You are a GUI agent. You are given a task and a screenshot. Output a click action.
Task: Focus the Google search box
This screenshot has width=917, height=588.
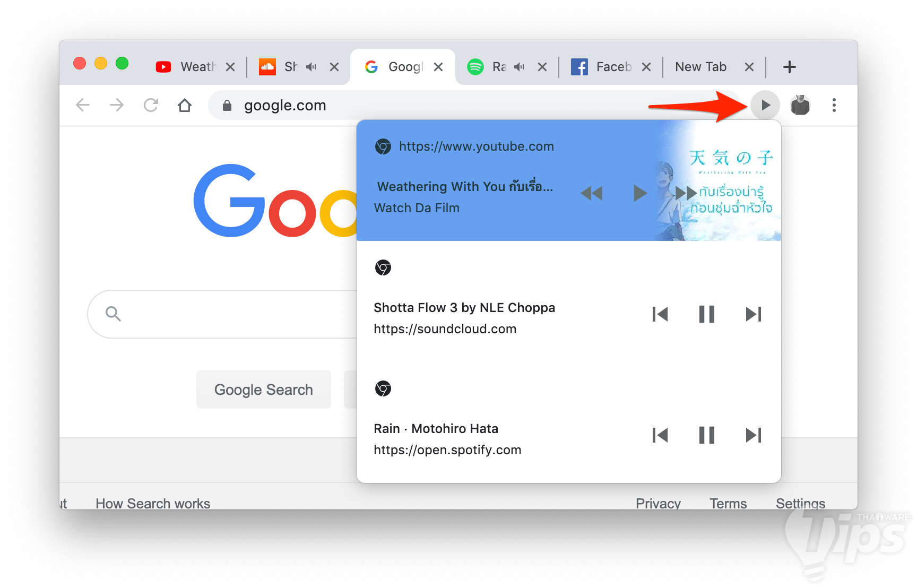223,314
